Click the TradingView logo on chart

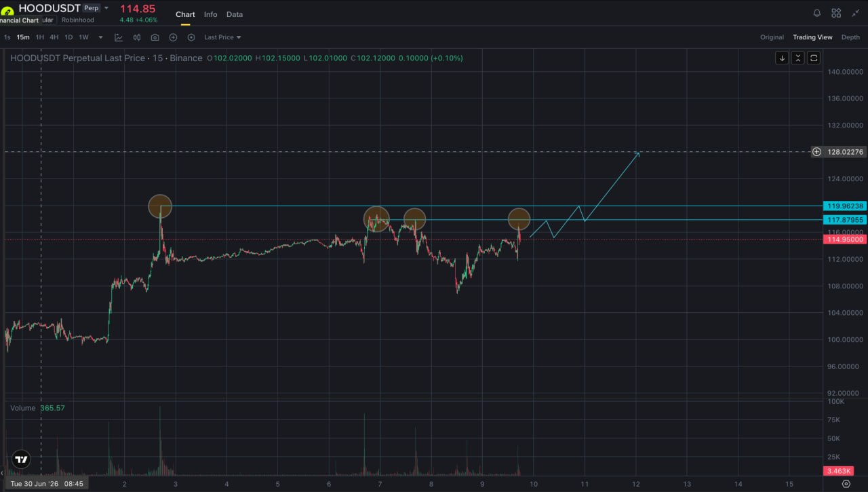click(x=21, y=459)
